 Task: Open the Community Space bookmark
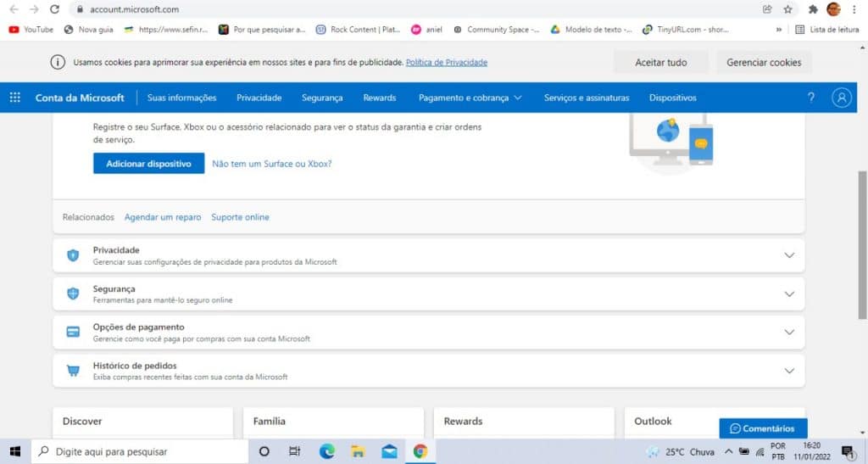click(496, 30)
